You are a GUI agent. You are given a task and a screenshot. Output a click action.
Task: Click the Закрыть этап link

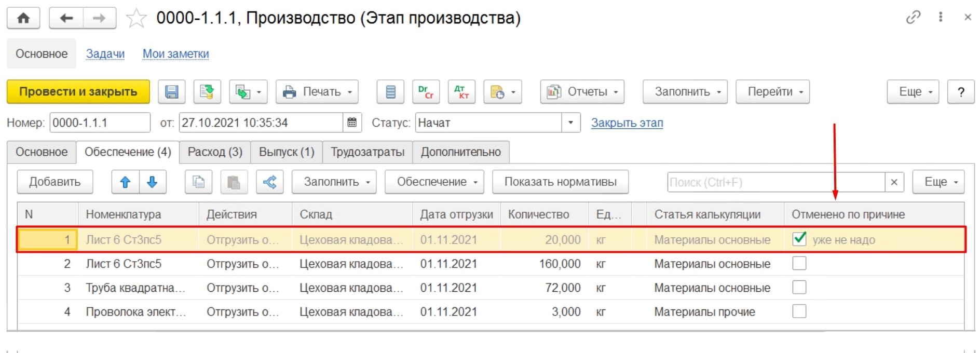[x=627, y=123]
